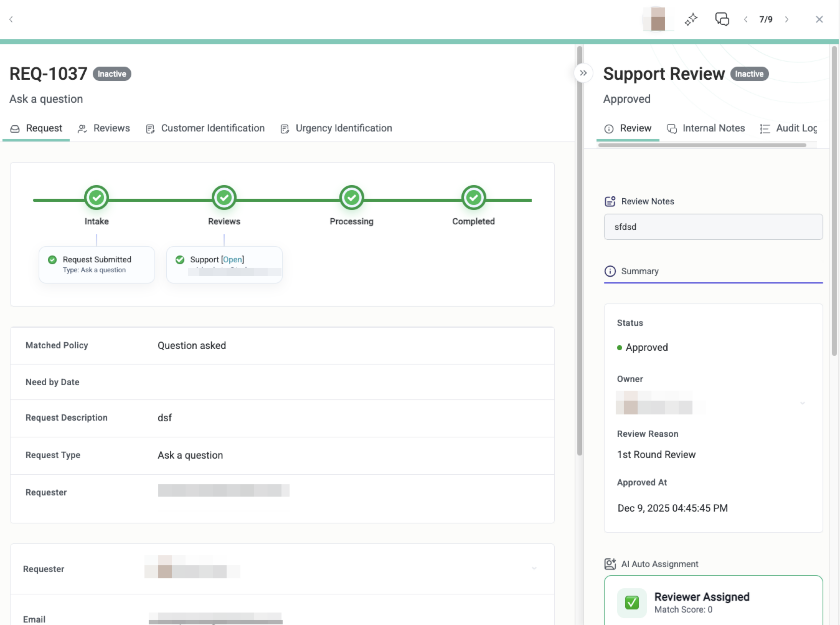Image resolution: width=840 pixels, height=625 pixels.
Task: Click the Summary info icon
Action: click(x=610, y=271)
